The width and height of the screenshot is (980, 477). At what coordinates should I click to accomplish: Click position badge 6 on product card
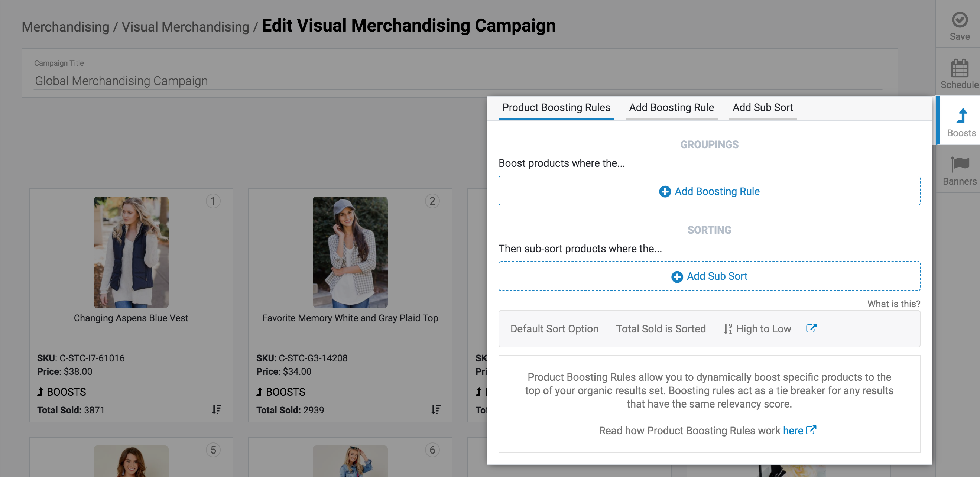tap(432, 450)
